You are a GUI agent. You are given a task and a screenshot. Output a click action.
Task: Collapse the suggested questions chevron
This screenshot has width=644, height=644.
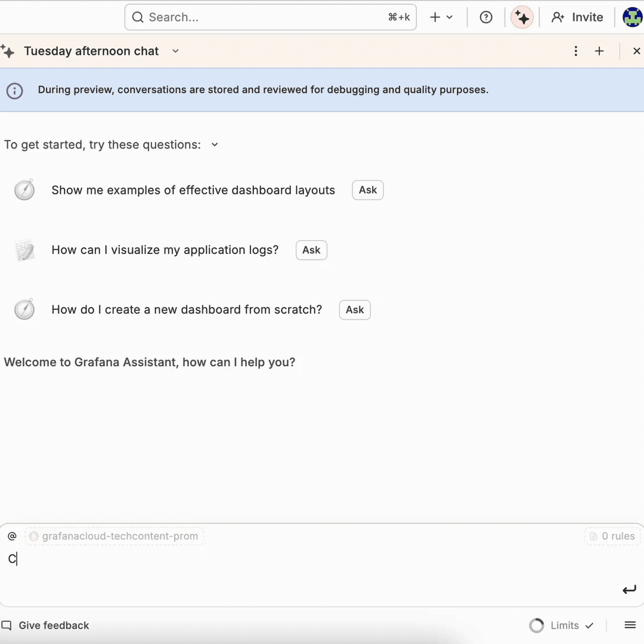pyautogui.click(x=215, y=144)
